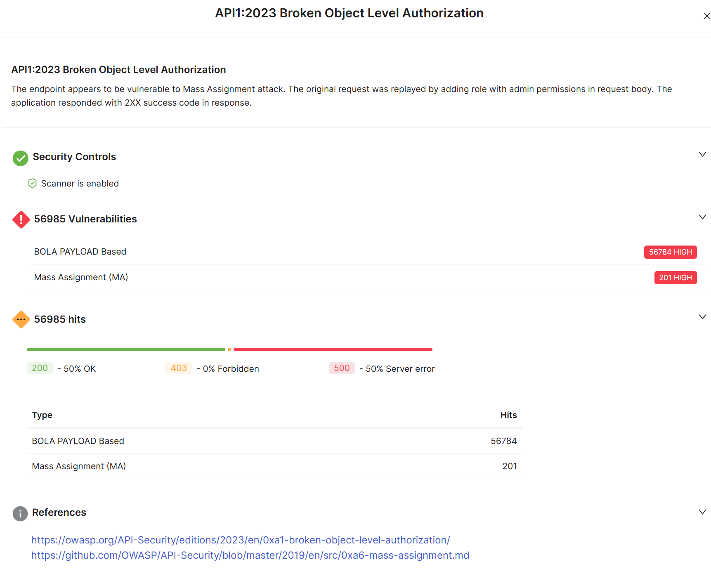Click the 200 status code badge

[40, 368]
